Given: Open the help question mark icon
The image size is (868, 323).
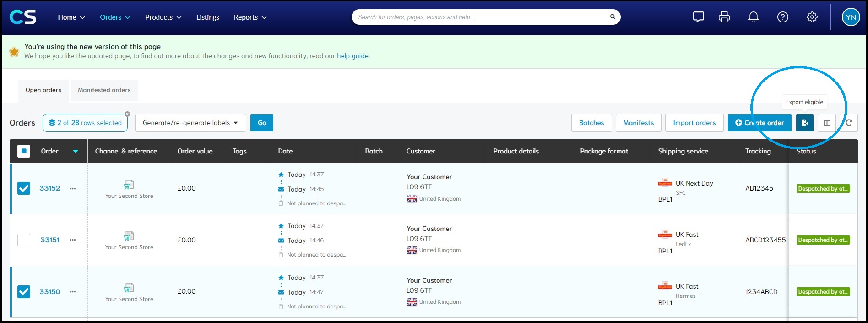Looking at the screenshot, I should (x=783, y=17).
